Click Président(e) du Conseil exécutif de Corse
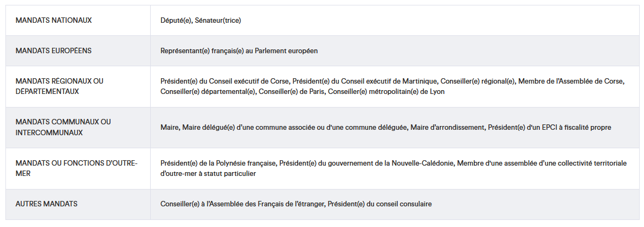644x227 pixels. [x=224, y=81]
